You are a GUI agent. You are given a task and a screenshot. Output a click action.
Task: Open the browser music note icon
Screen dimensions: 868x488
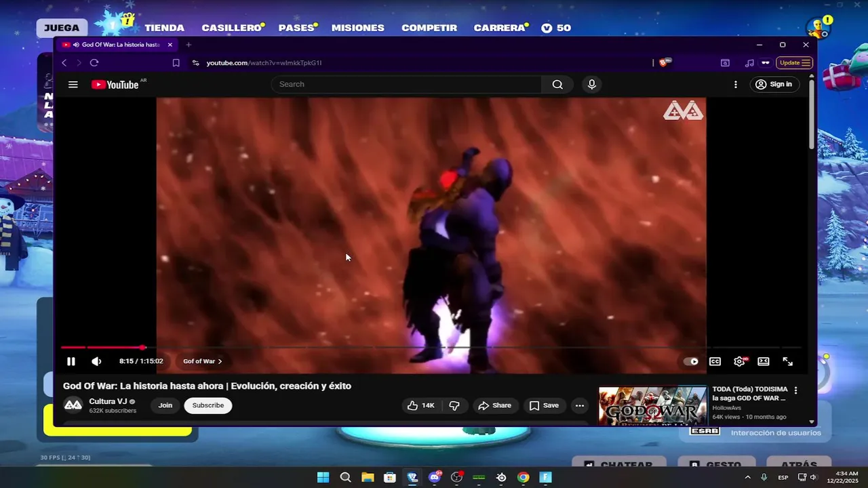tap(749, 62)
